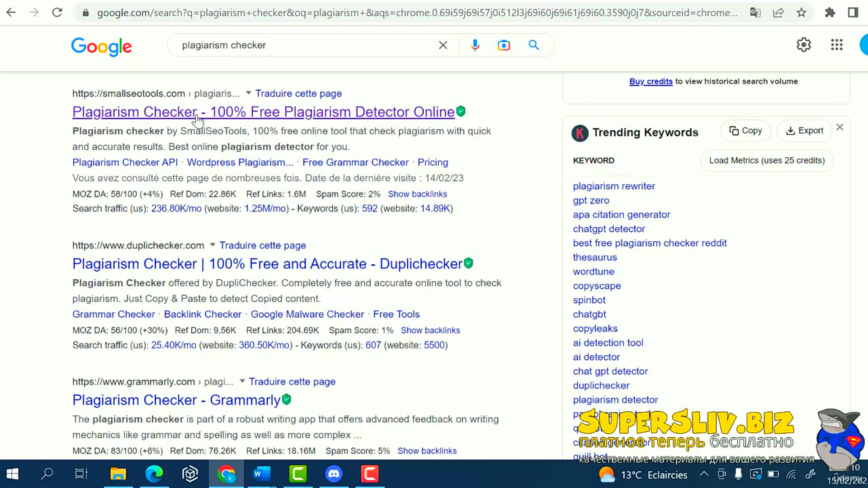Open the browser extensions puzzle icon
The height and width of the screenshot is (488, 868).
click(830, 13)
